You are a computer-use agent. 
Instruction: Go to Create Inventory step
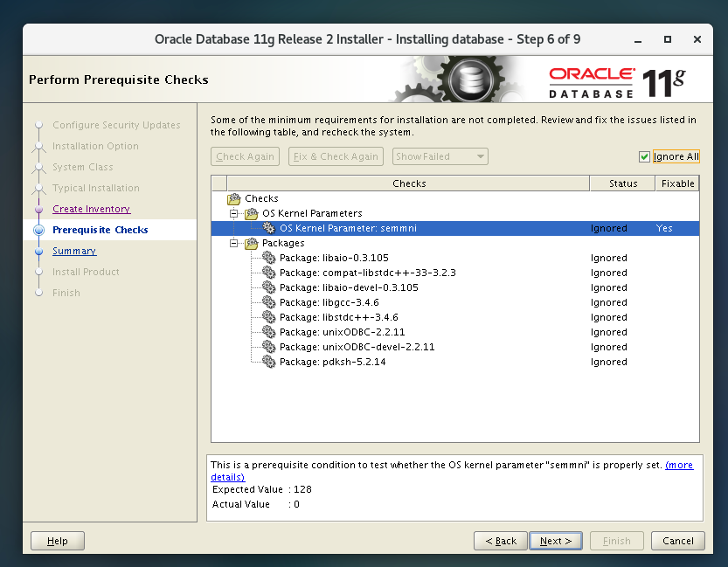pos(92,210)
